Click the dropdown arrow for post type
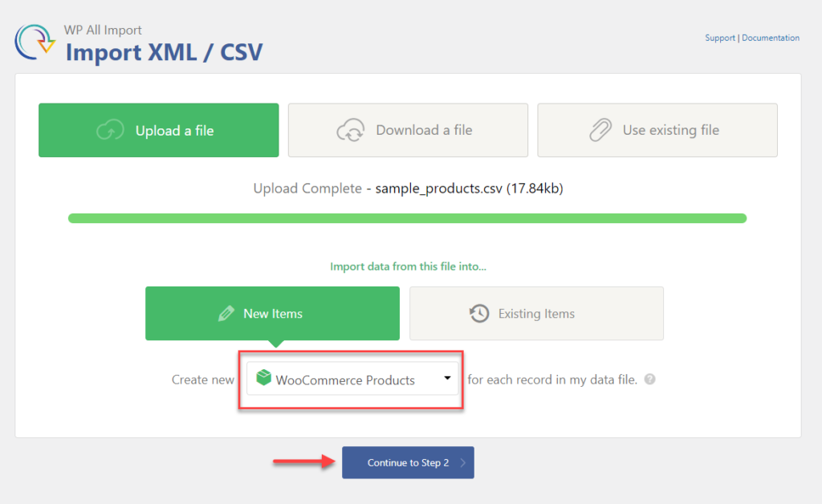The image size is (822, 504). tap(447, 379)
